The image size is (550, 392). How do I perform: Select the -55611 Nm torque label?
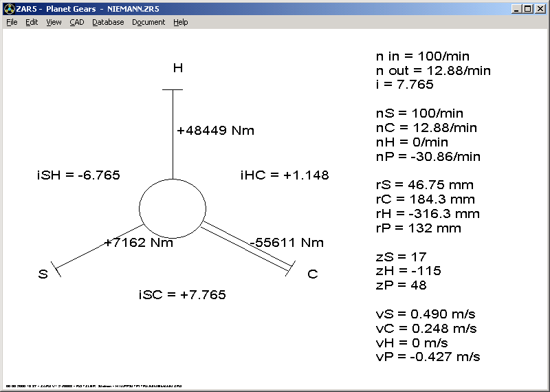(286, 243)
